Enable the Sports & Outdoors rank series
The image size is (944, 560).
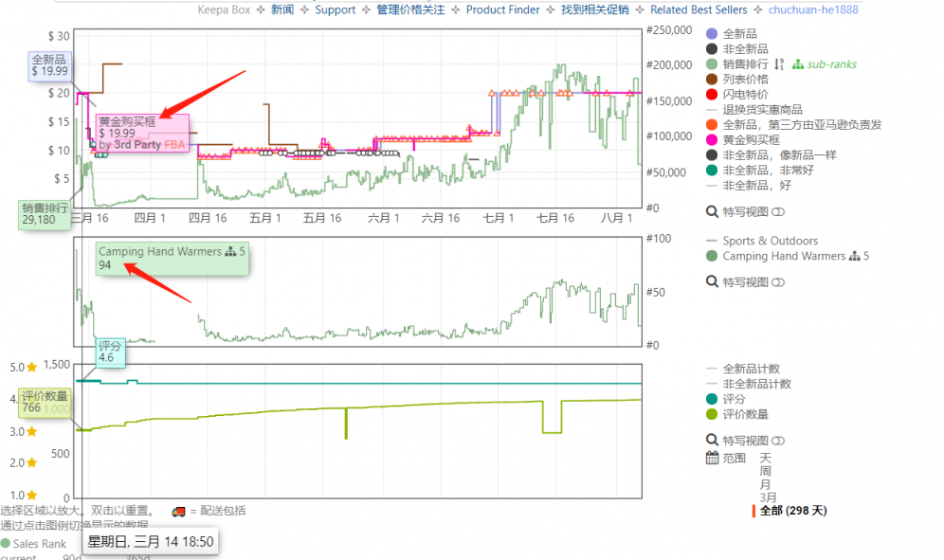tap(762, 241)
